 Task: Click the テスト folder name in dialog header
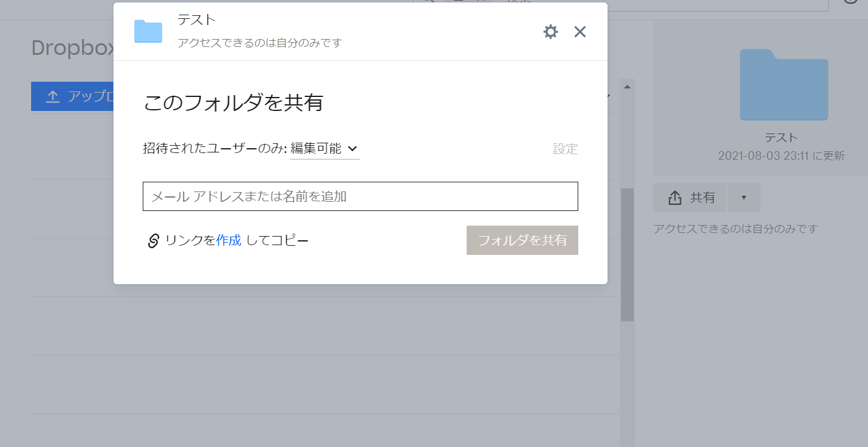coord(196,20)
